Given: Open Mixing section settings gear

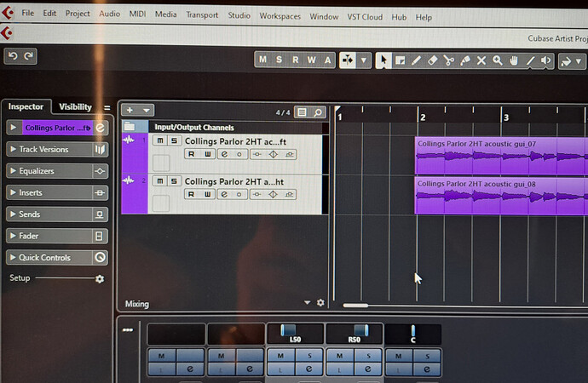Looking at the screenshot, I should pos(320,302).
